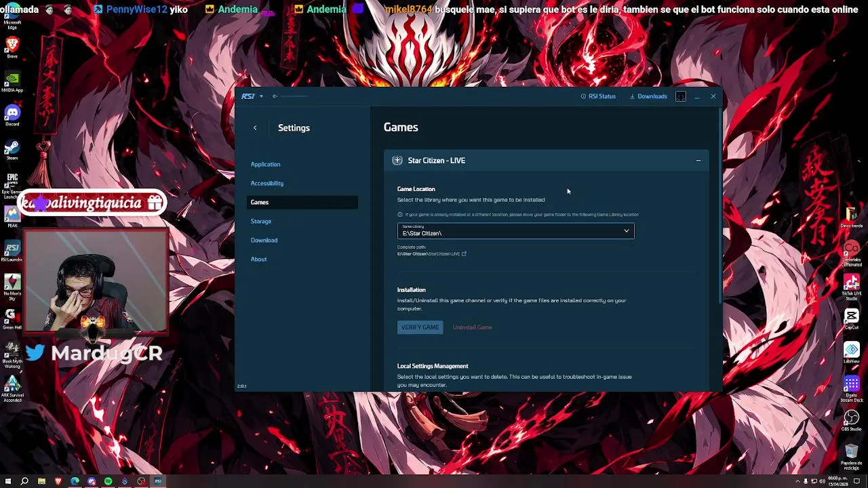This screenshot has width=868, height=488.
Task: Collapse the Star Citizen - LIVE panel
Action: pos(698,161)
